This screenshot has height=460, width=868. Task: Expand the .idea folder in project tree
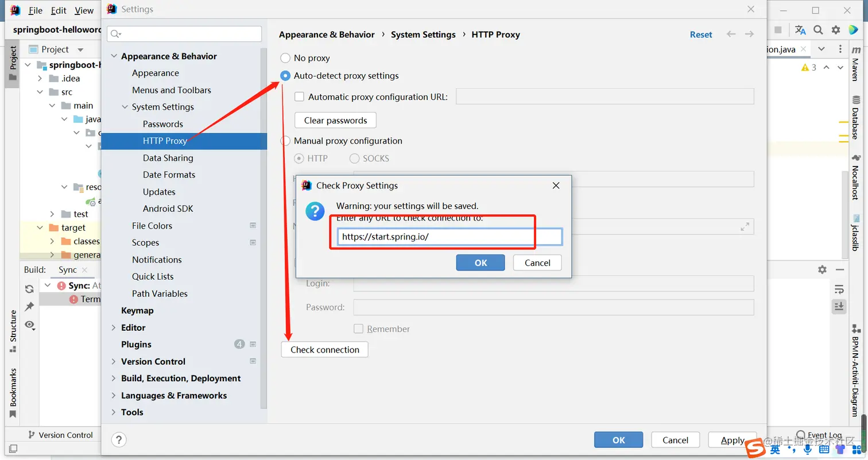[x=40, y=79]
